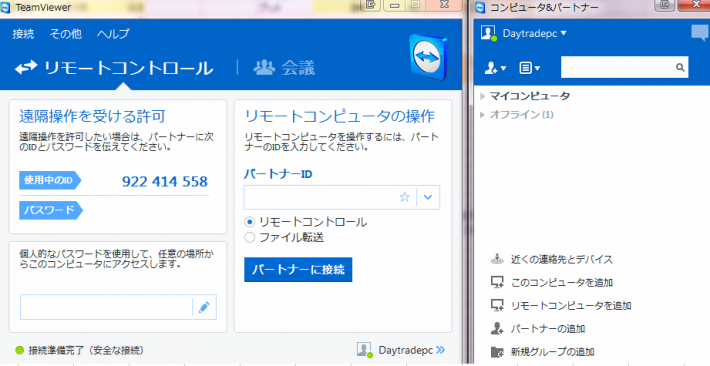Click リモートコンピュータを追加 link

point(571,306)
